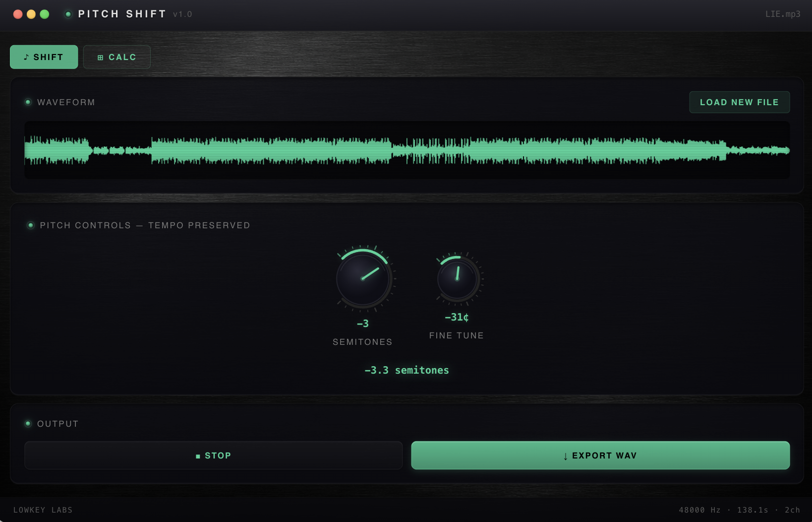This screenshot has height=522, width=812.
Task: Open the CALC tab
Action: point(117,57)
